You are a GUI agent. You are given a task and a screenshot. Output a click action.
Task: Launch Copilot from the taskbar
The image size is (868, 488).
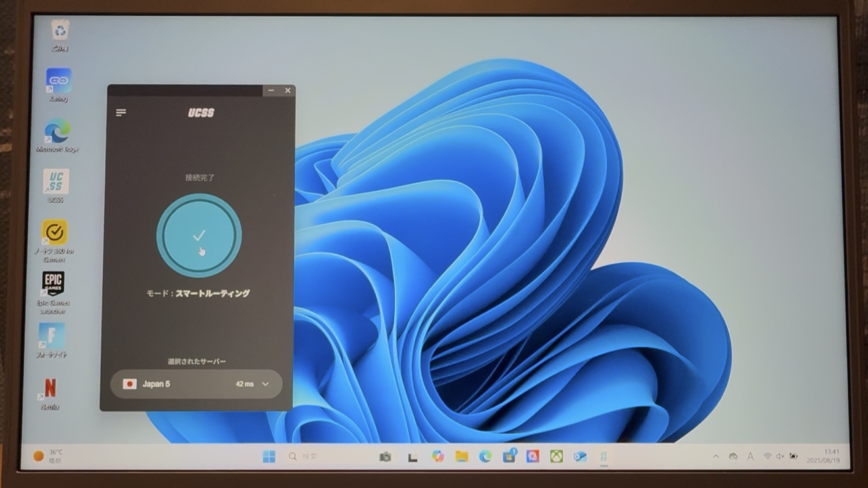tap(438, 456)
